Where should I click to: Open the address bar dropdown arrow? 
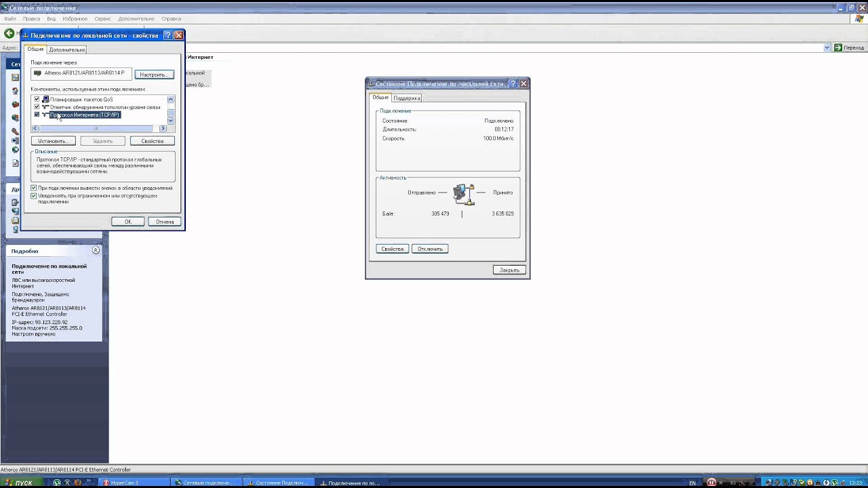coord(827,48)
